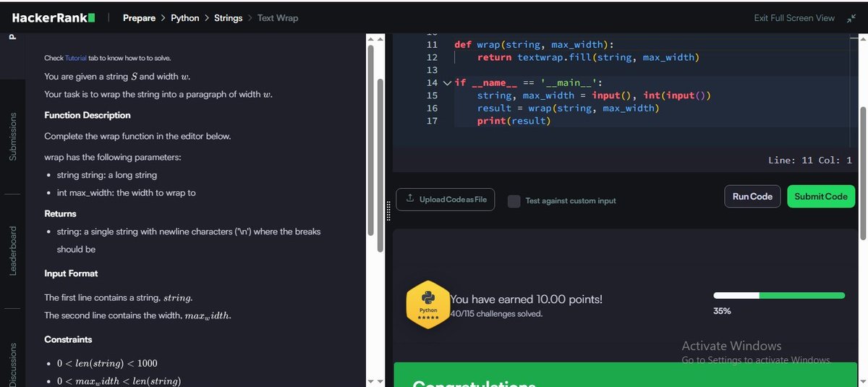Open the Python breadcrumb

(184, 18)
